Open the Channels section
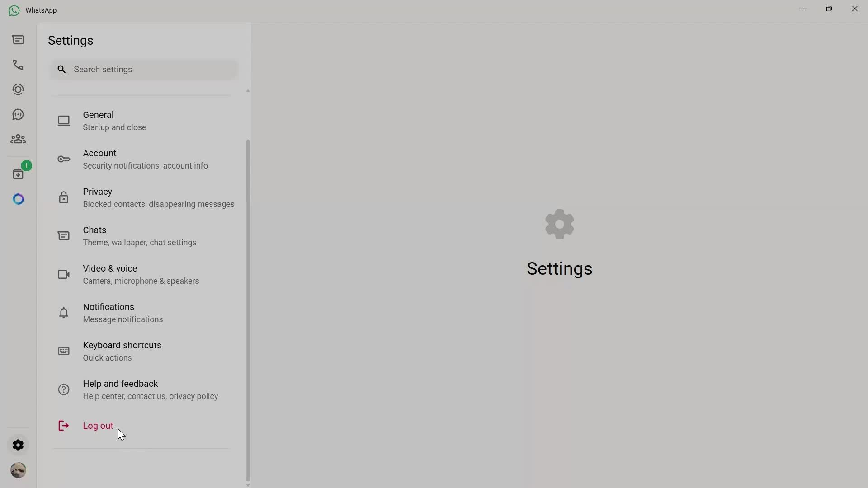Screen dimensions: 868x488 (18, 114)
